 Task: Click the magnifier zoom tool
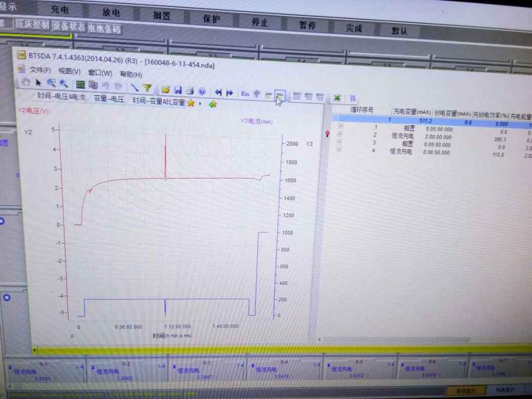coord(63,83)
